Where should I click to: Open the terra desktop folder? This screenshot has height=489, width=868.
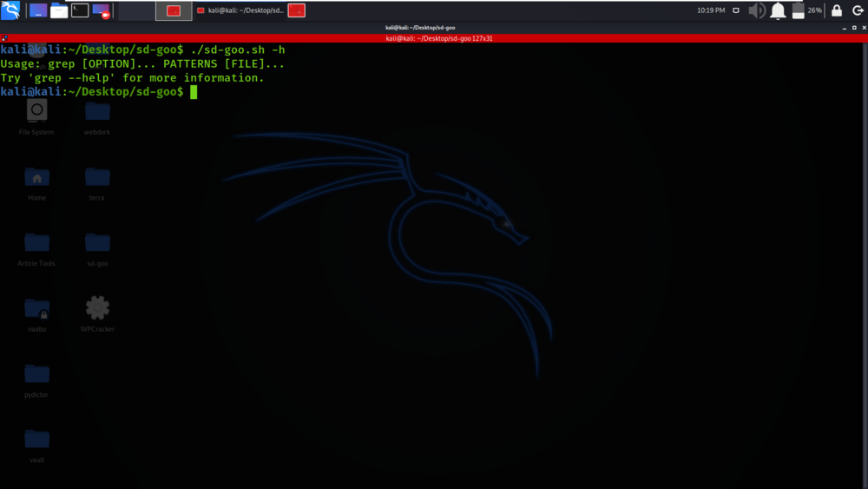pyautogui.click(x=97, y=183)
